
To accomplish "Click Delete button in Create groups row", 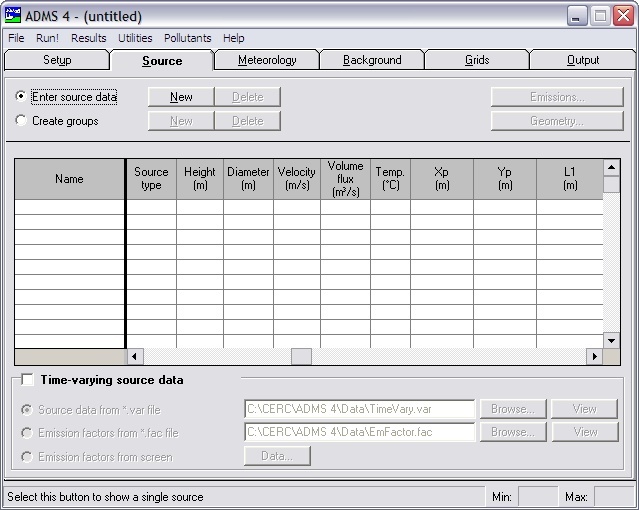I will (248, 121).
